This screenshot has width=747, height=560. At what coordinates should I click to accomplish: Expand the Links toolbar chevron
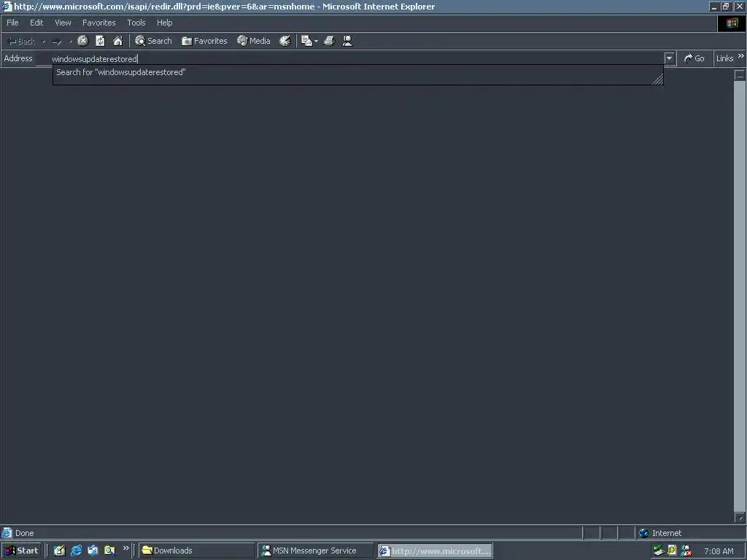[x=741, y=56]
